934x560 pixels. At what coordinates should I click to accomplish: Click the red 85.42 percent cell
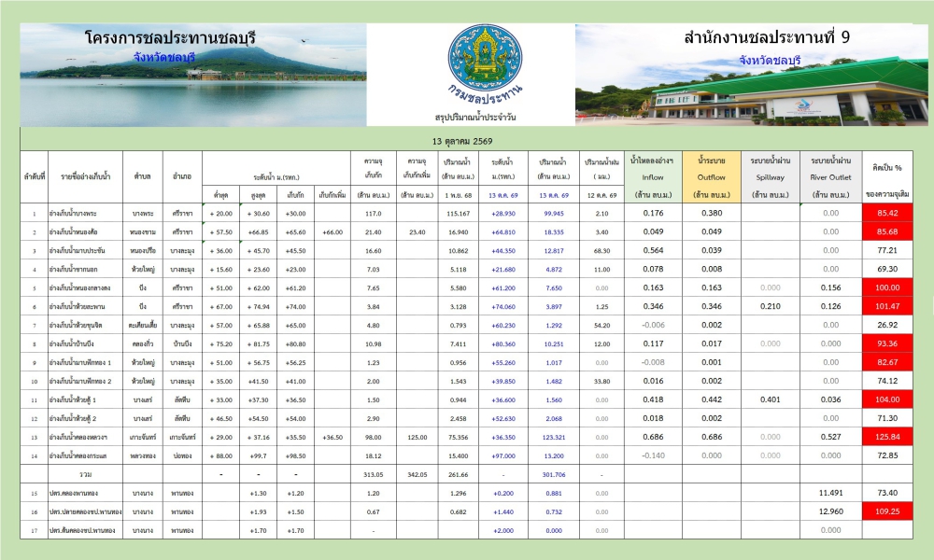pyautogui.click(x=887, y=213)
